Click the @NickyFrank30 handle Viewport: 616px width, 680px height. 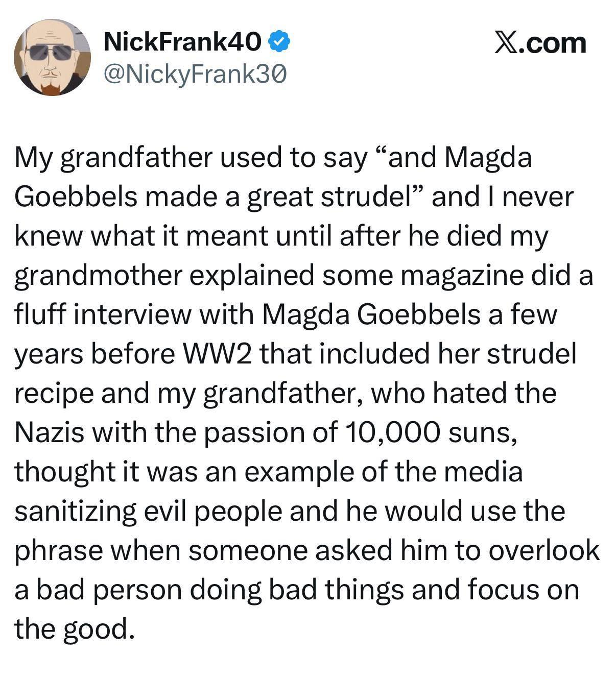(x=195, y=75)
